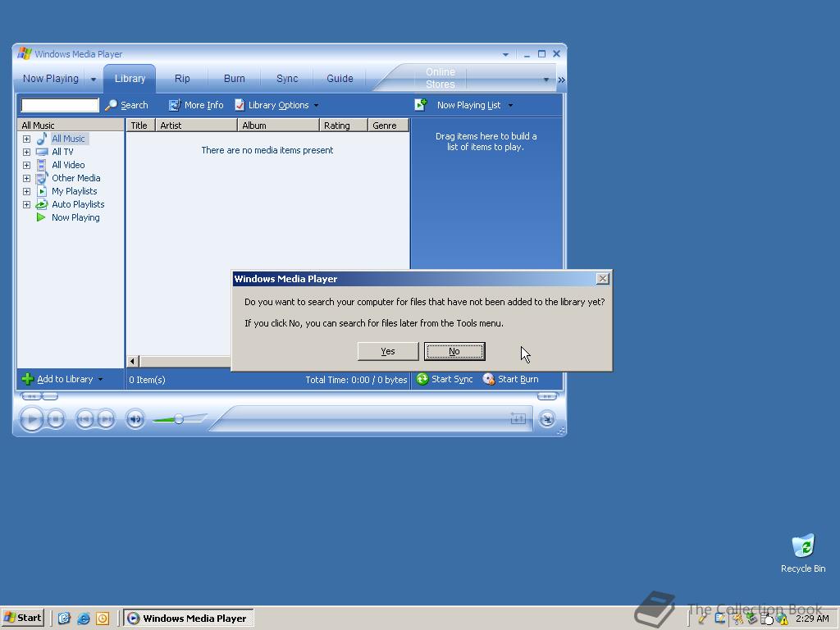Click the My Playlists icon
The image size is (840, 630).
tap(42, 191)
